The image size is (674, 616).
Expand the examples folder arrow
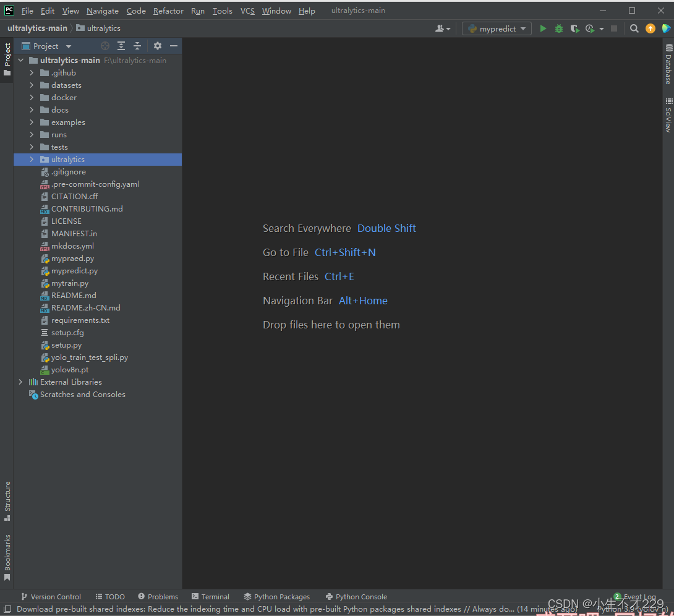(x=32, y=122)
